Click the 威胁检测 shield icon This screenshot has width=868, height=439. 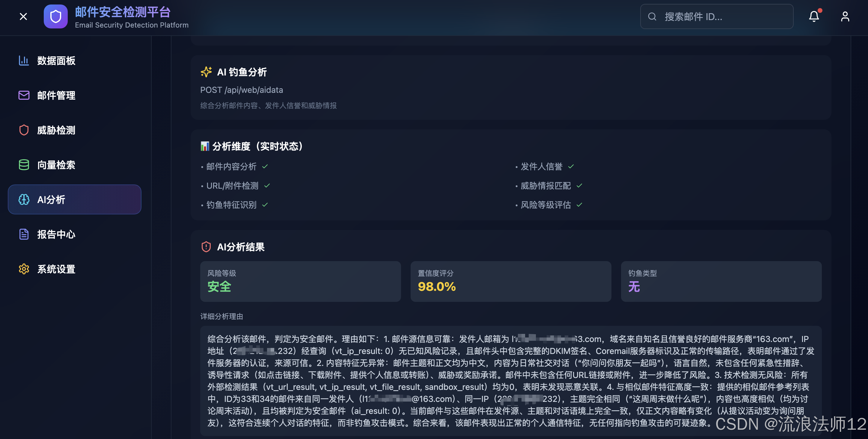[24, 130]
